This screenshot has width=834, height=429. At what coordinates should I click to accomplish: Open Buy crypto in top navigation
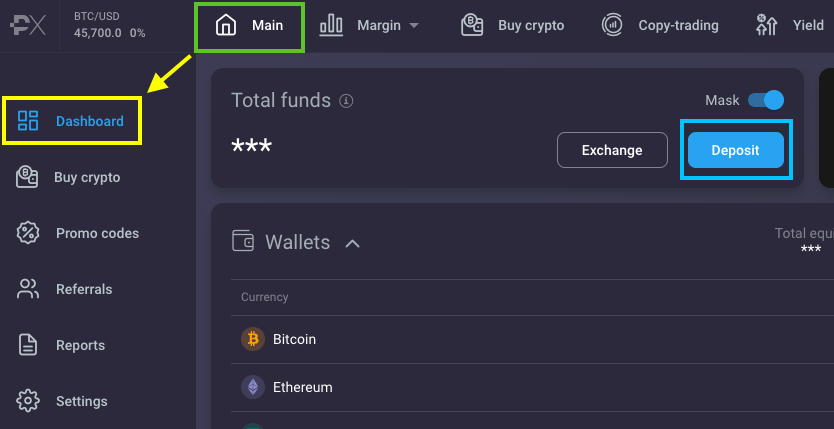[512, 25]
